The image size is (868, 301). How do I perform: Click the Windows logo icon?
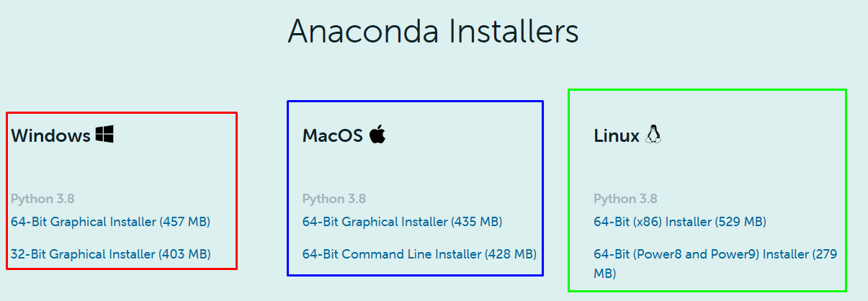[104, 135]
